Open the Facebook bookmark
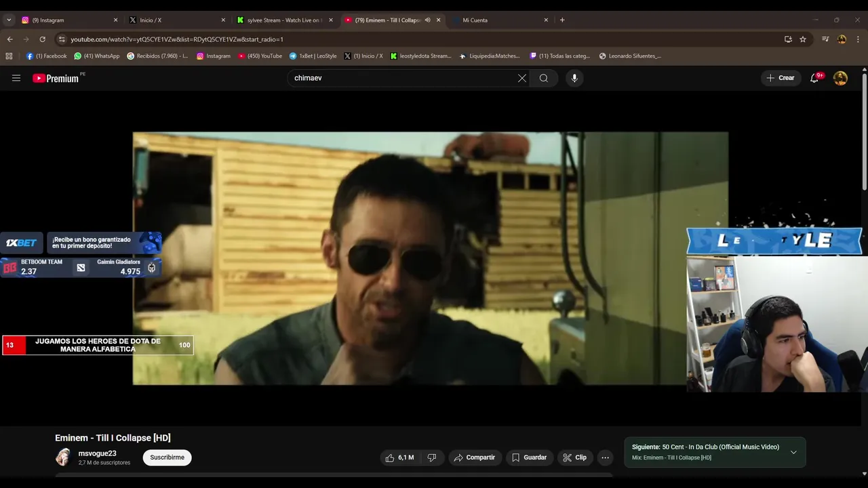The height and width of the screenshot is (488, 868). tap(46, 56)
